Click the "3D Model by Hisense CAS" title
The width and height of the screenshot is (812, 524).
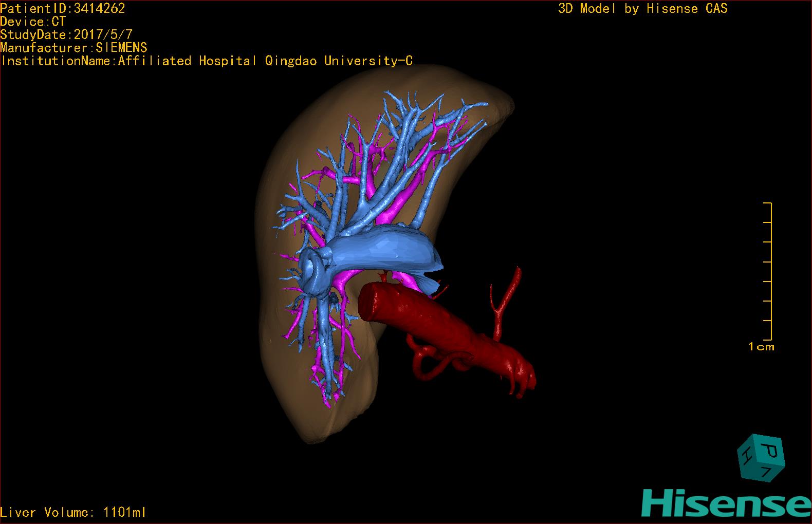tap(643, 9)
